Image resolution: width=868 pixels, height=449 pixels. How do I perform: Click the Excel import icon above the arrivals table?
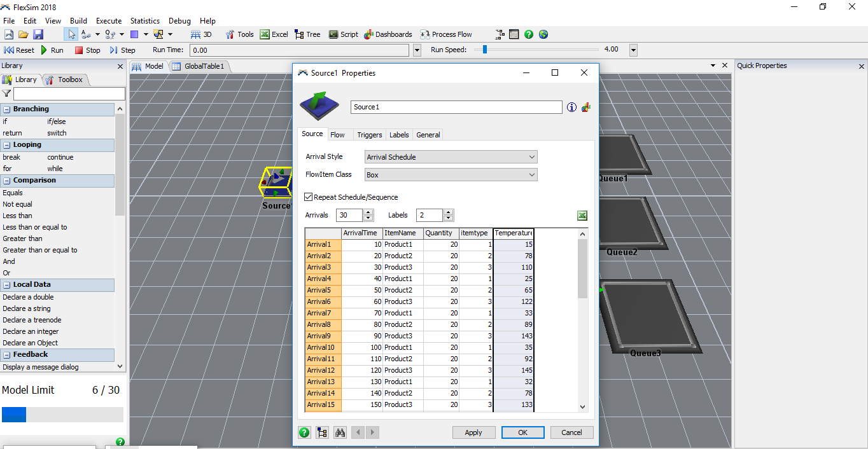(582, 216)
